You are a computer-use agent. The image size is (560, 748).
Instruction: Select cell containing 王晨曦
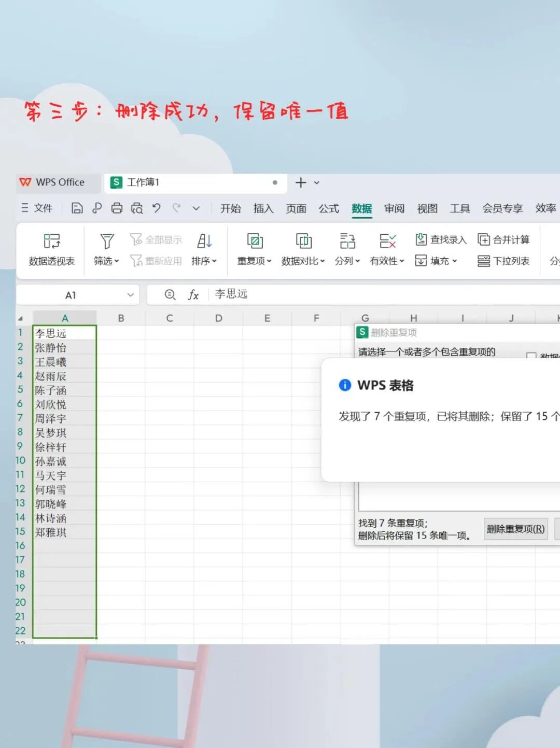click(x=65, y=361)
